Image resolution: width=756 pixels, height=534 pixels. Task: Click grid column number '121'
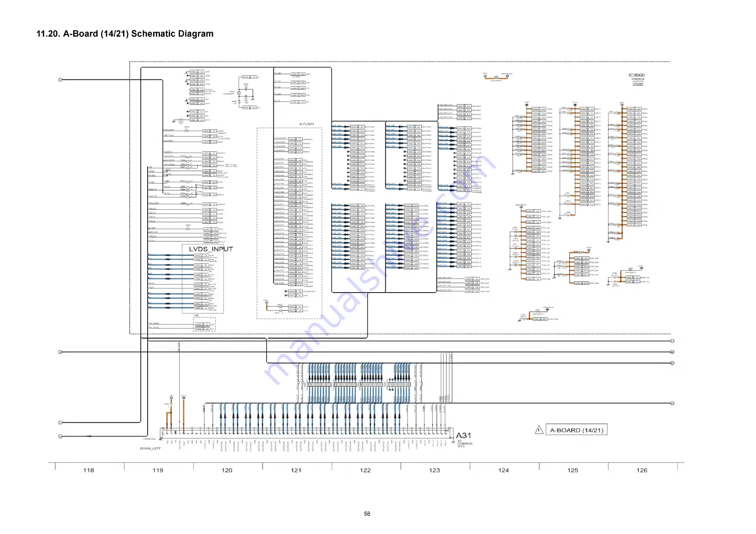click(296, 470)
